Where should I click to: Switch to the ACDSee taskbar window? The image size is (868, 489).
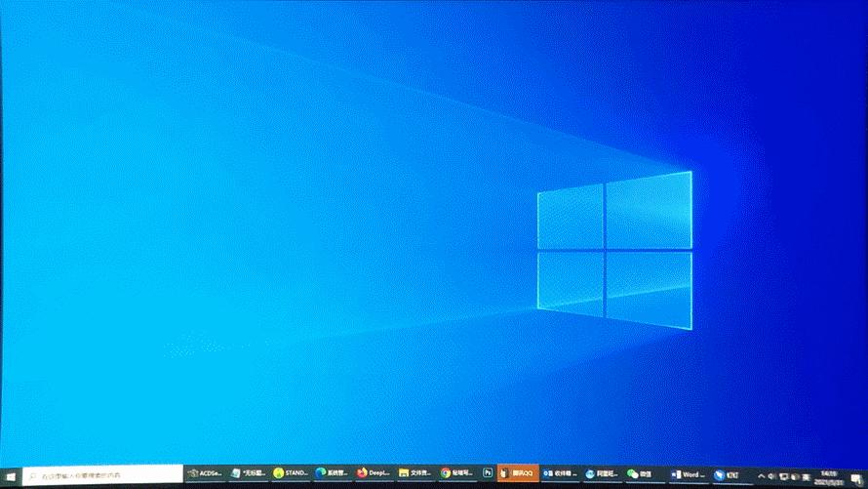click(205, 473)
